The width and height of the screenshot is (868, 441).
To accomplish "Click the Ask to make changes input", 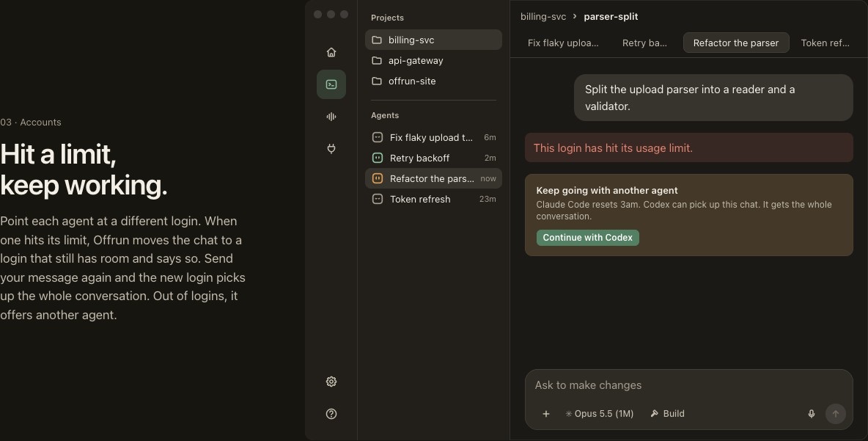I will pos(688,385).
